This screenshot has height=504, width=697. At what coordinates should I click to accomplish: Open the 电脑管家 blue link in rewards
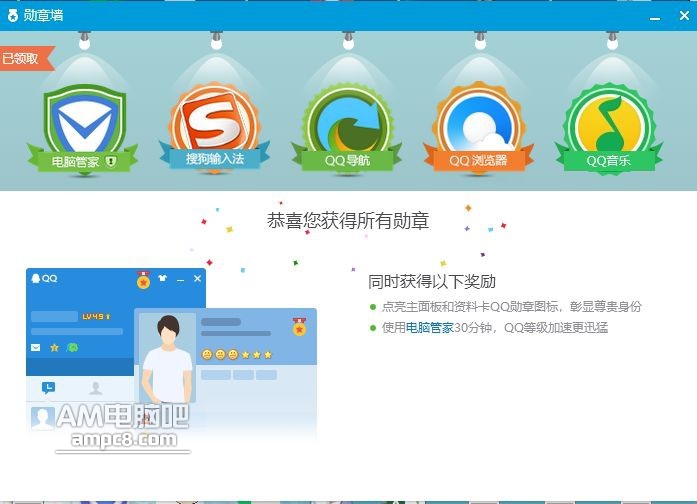429,328
